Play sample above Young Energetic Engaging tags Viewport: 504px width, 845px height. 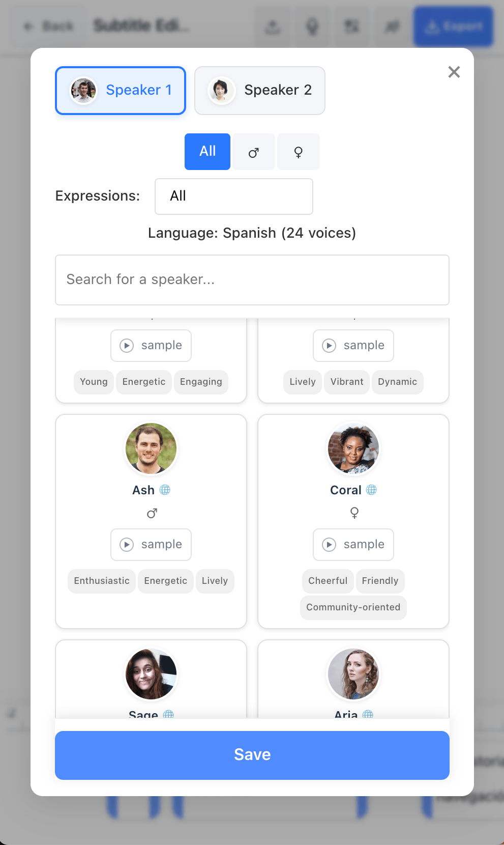coord(151,346)
